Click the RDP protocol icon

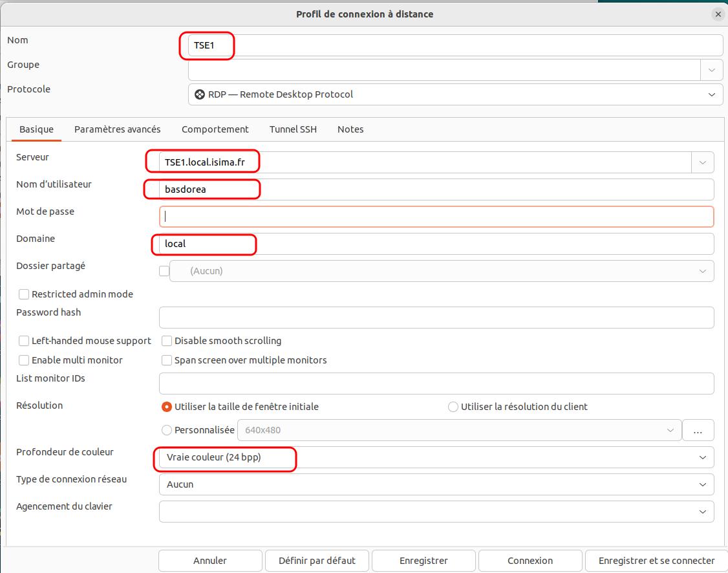click(200, 94)
